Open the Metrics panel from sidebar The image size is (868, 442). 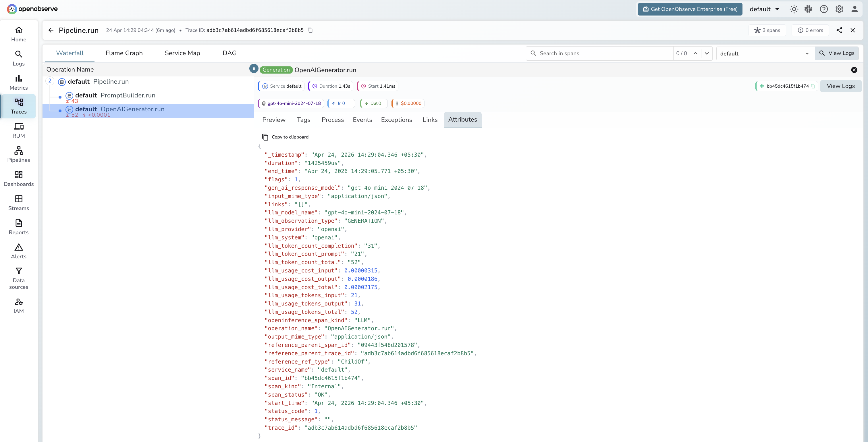(x=19, y=82)
